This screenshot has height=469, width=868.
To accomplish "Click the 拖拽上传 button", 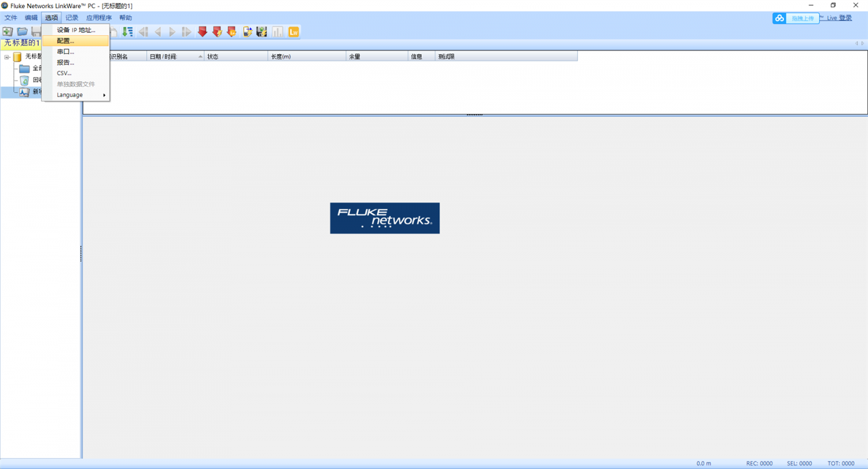I will [x=802, y=19].
